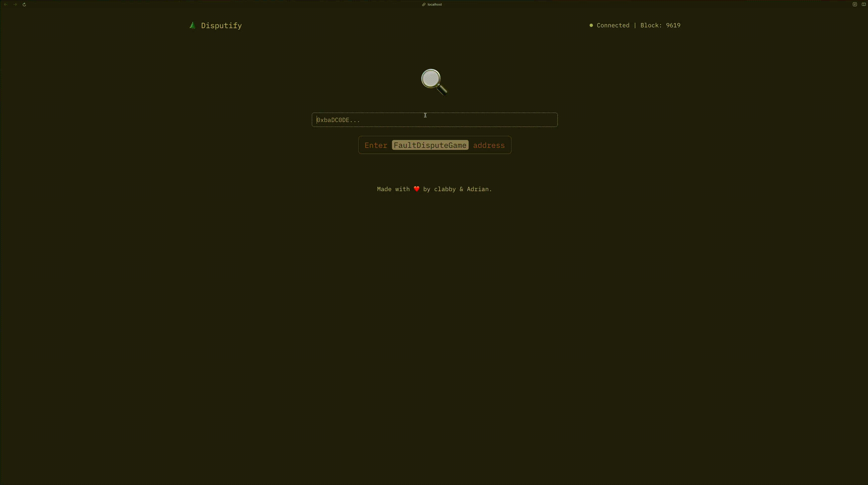The height and width of the screenshot is (485, 868).
Task: Click the browser forward arrow
Action: point(15,4)
